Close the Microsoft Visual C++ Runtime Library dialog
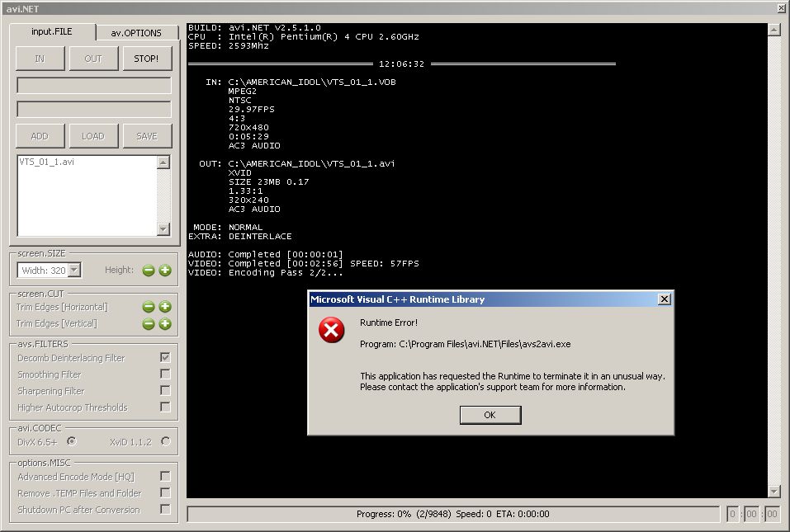The width and height of the screenshot is (790, 532). click(665, 299)
